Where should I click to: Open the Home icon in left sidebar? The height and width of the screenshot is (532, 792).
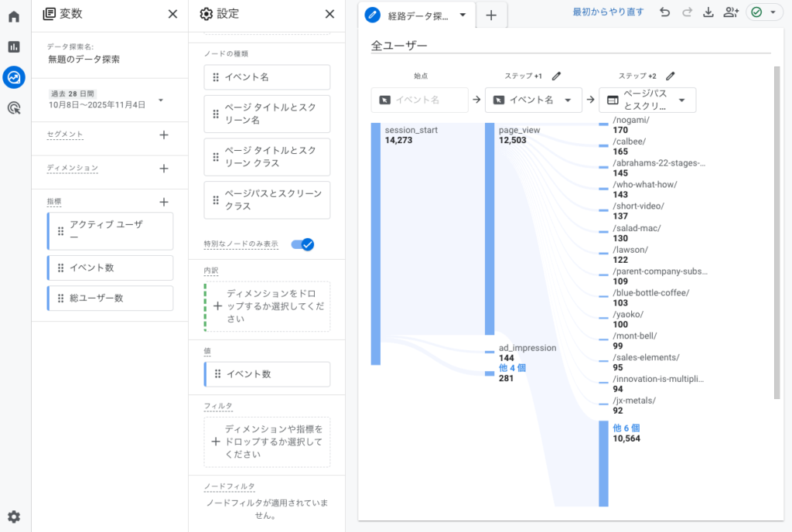14,16
